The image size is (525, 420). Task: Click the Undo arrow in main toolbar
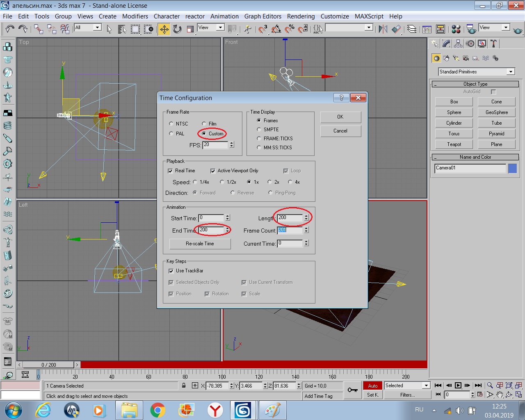(x=10, y=29)
